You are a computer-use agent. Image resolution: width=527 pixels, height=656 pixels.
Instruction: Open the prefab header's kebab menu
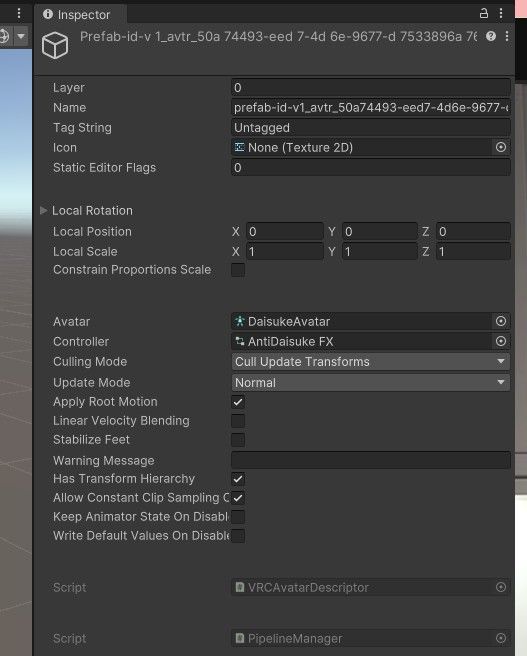(507, 36)
